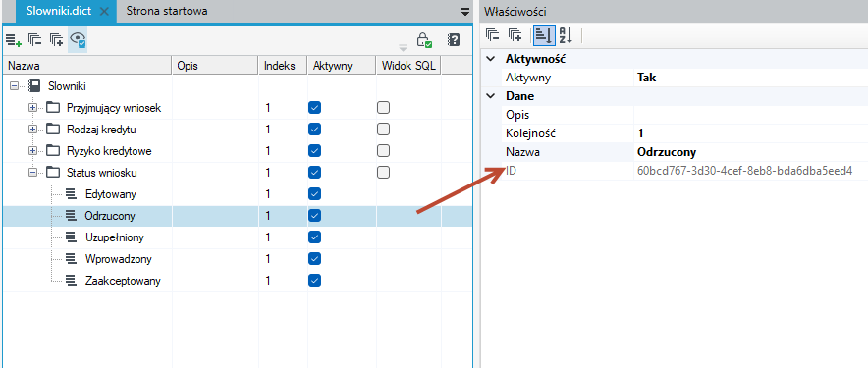This screenshot has height=368, width=868.
Task: Sort properties alphabetically A-Z
Action: pyautogui.click(x=566, y=36)
